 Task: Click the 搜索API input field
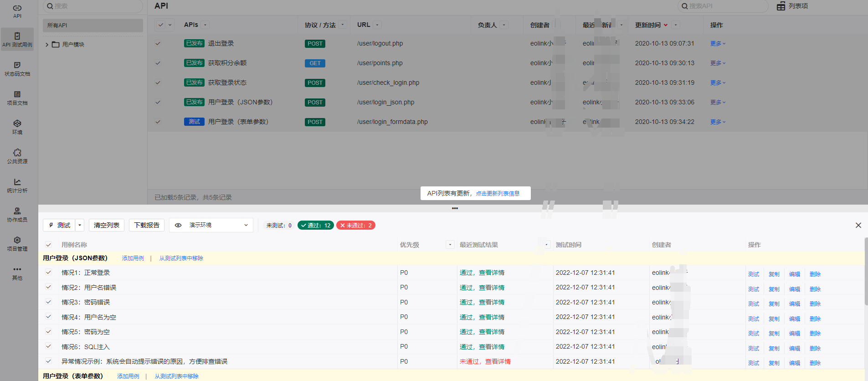tap(723, 6)
